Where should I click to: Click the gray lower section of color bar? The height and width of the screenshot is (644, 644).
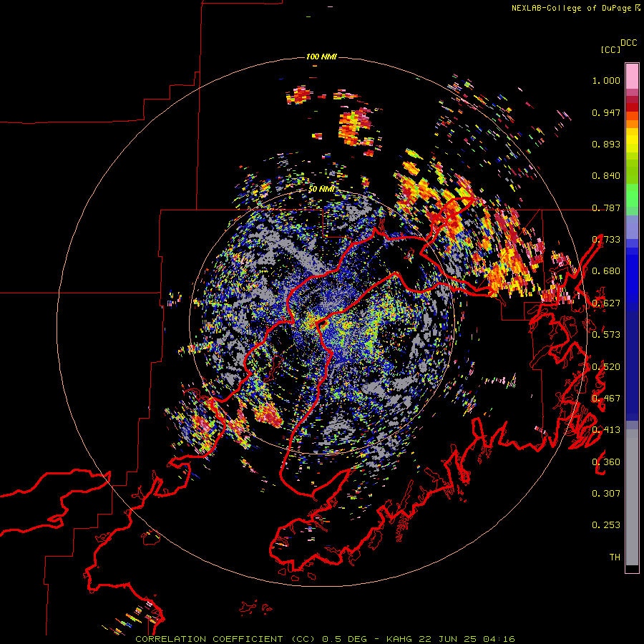(632, 497)
